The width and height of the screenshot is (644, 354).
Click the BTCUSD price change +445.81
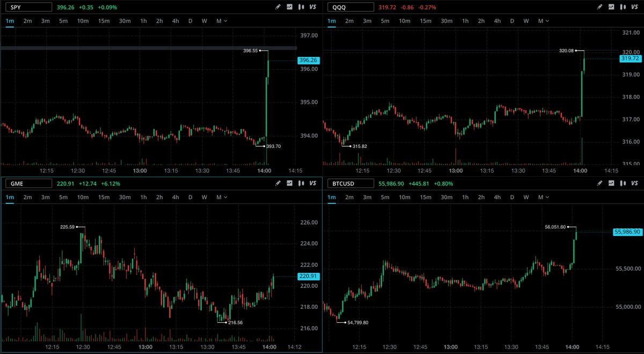pos(419,183)
